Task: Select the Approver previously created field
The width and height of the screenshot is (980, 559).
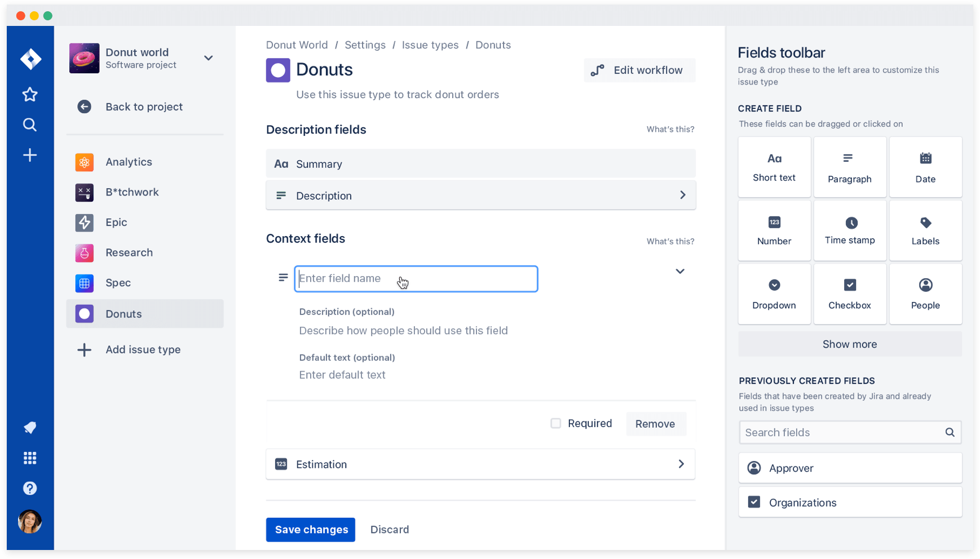Action: coord(850,468)
